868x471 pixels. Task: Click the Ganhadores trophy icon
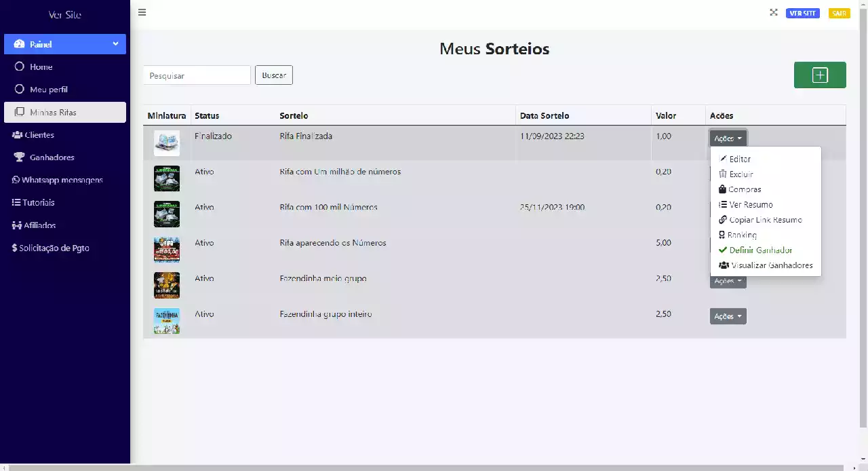point(19,157)
